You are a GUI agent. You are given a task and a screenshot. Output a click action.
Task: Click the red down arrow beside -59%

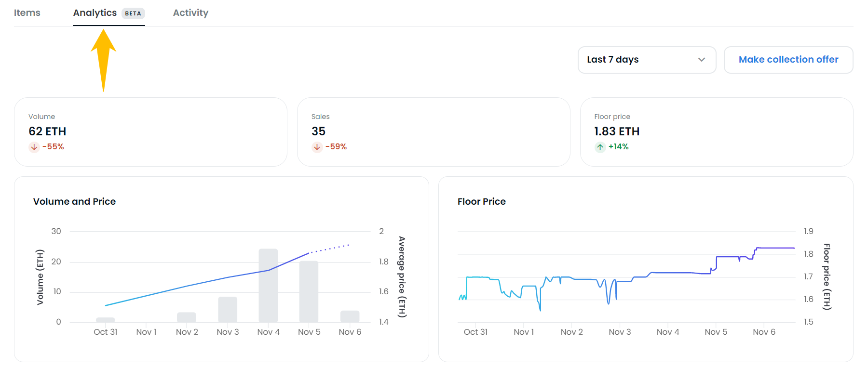point(317,147)
